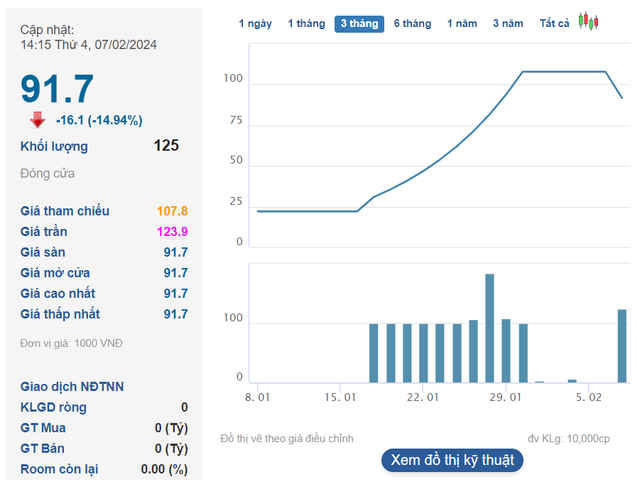Click the large 91.7 current price
Viewport: 640px width, 482px height.
pyautogui.click(x=58, y=88)
